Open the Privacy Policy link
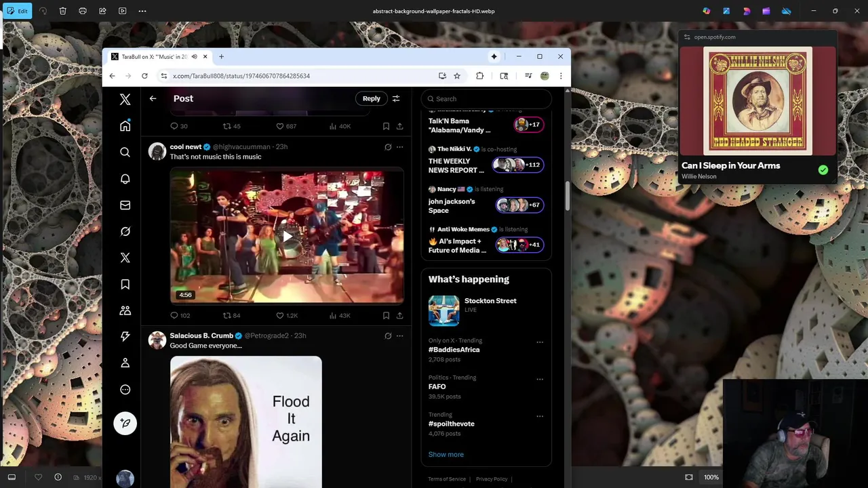 pos(492,479)
